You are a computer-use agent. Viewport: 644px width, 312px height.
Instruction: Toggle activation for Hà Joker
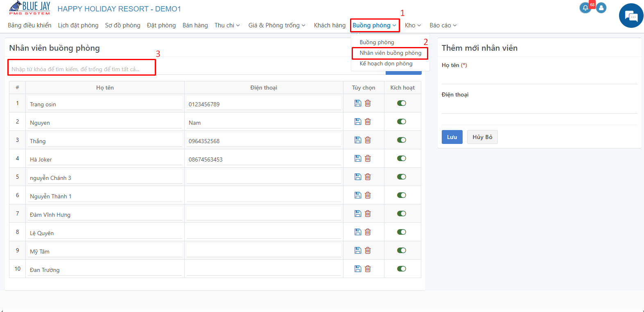[x=402, y=158]
